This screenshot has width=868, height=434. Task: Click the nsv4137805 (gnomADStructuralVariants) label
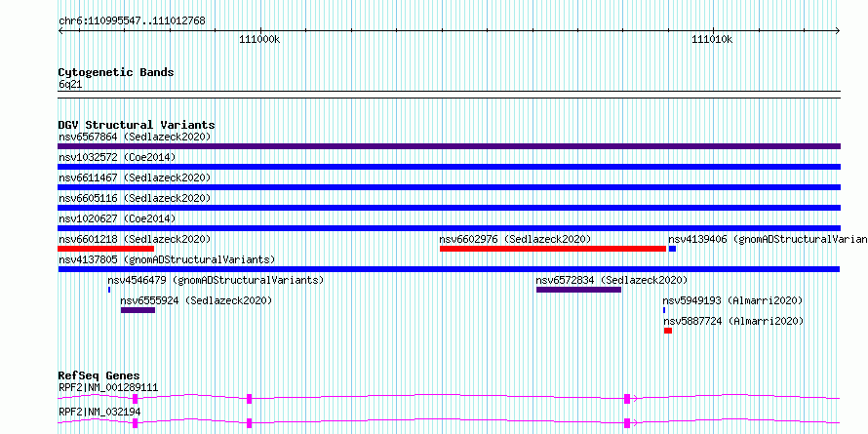pyautogui.click(x=167, y=259)
